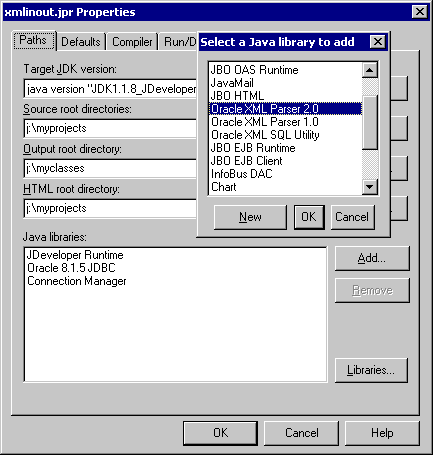Confirm library selection with OK

(309, 217)
